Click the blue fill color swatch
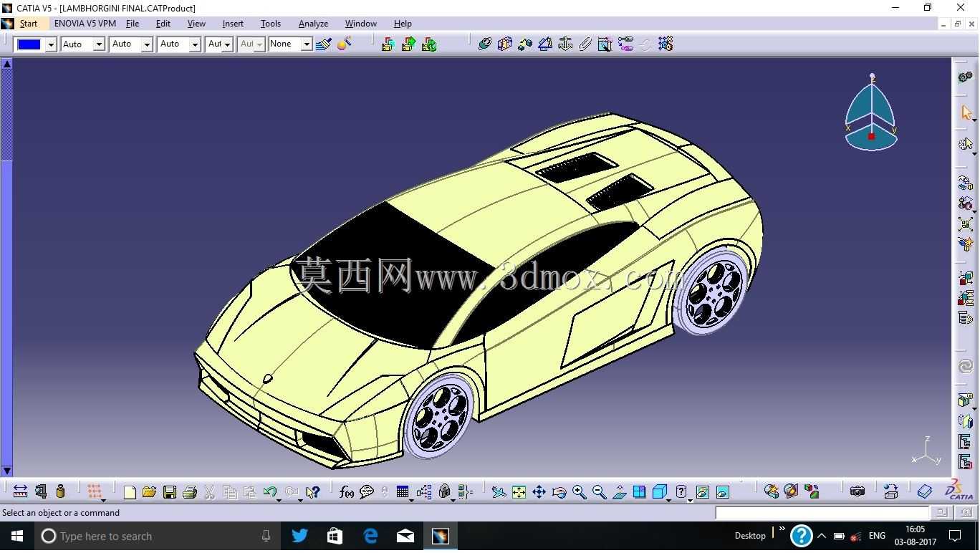This screenshot has width=980, height=553. 29,44
